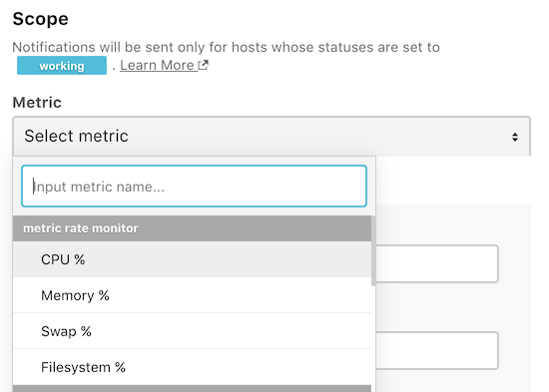Click the metric list scrollbar thumb
The image size is (549, 392).
tap(373, 250)
